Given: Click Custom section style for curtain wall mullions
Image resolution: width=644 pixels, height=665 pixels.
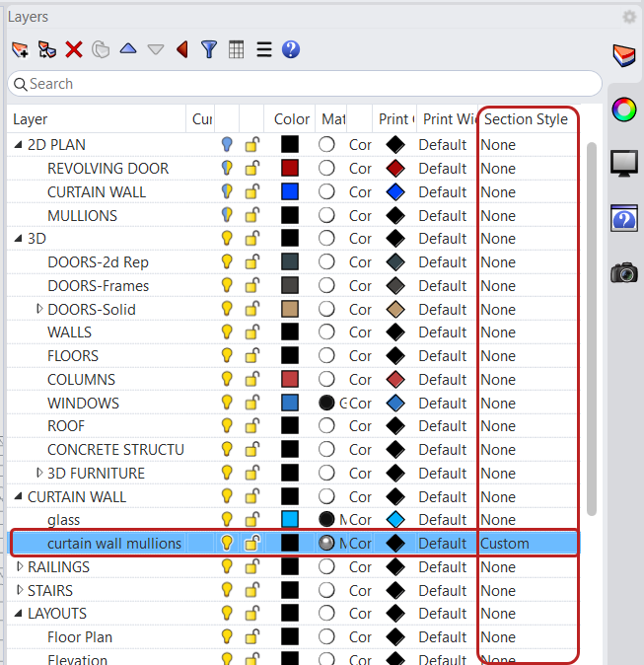Looking at the screenshot, I should 505,544.
